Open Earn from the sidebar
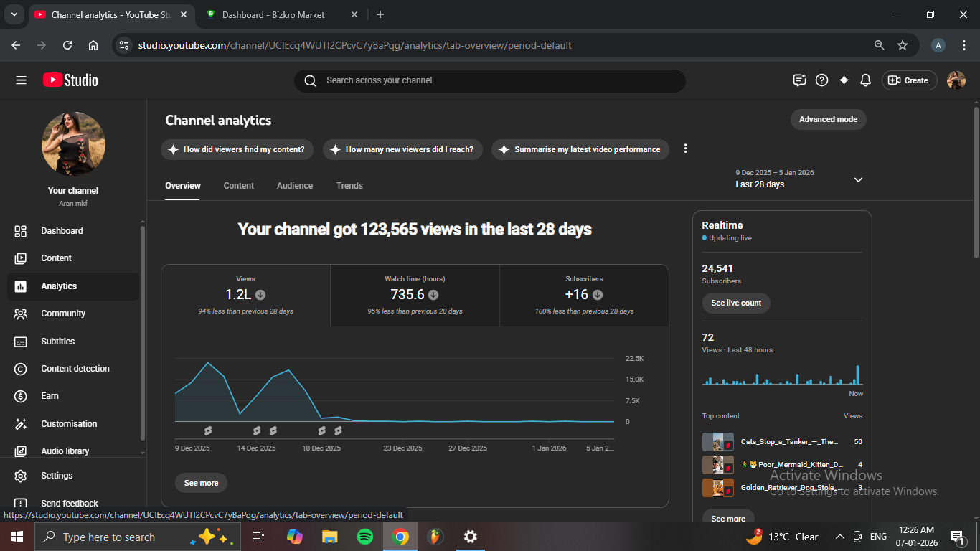 [50, 396]
